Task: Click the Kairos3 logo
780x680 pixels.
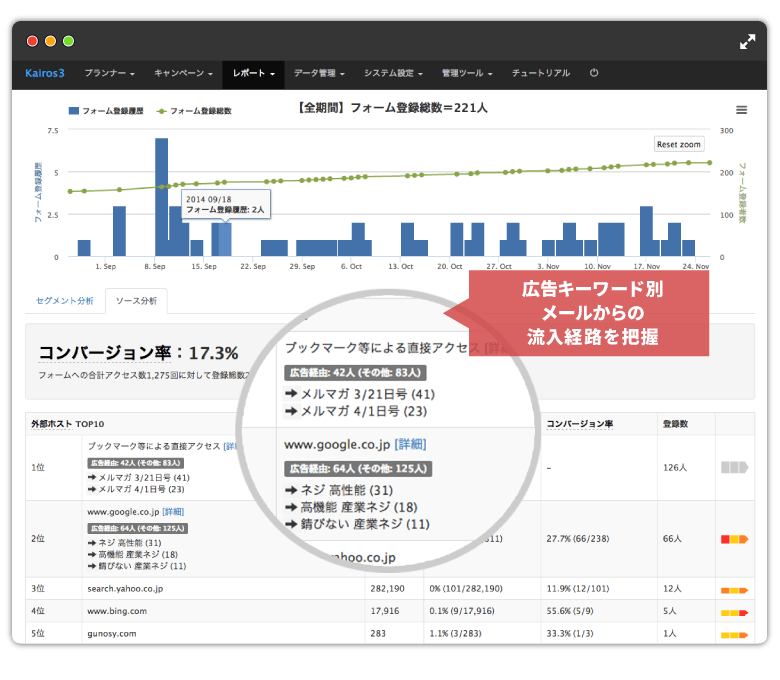Action: [x=45, y=73]
